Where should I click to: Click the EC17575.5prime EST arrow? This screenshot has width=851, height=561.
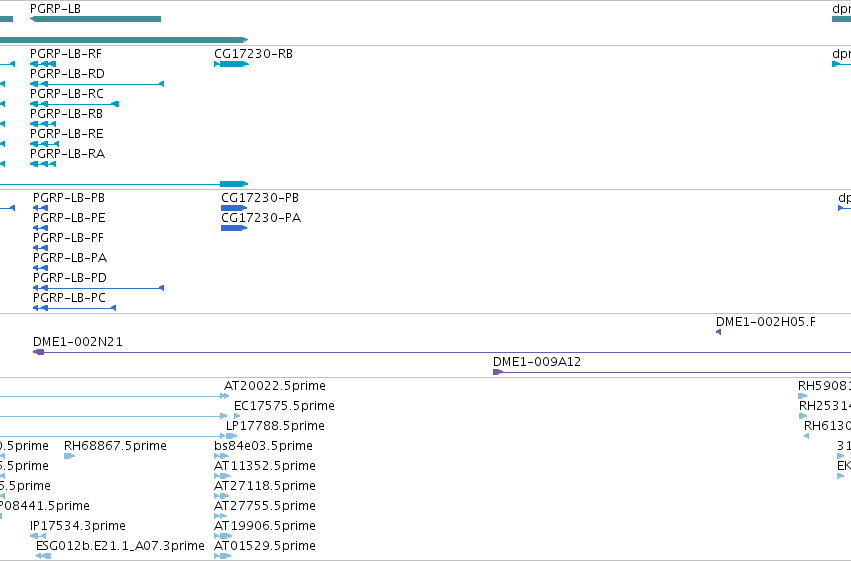237,416
